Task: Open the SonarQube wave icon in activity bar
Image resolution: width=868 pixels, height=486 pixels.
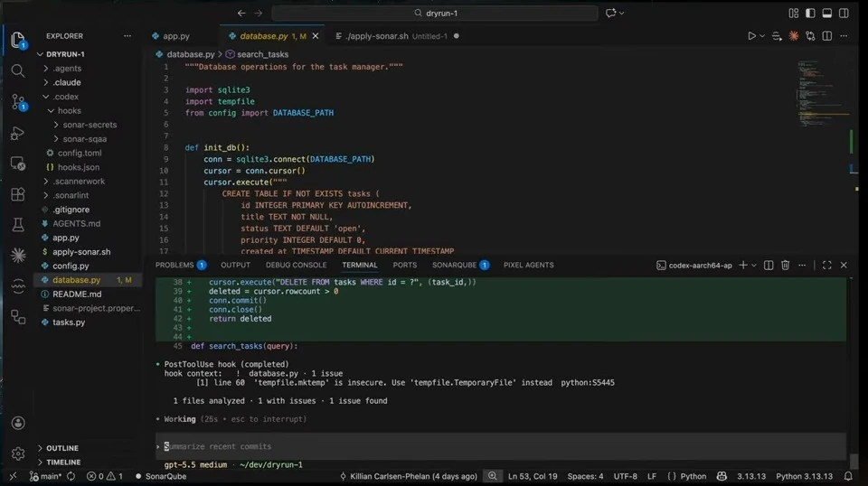Action: pyautogui.click(x=18, y=285)
